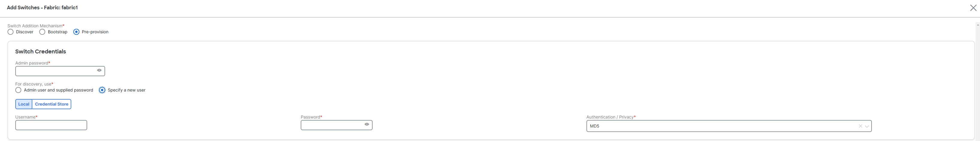Click the Switch Credentials heading
This screenshot has width=980, height=141.
41,51
